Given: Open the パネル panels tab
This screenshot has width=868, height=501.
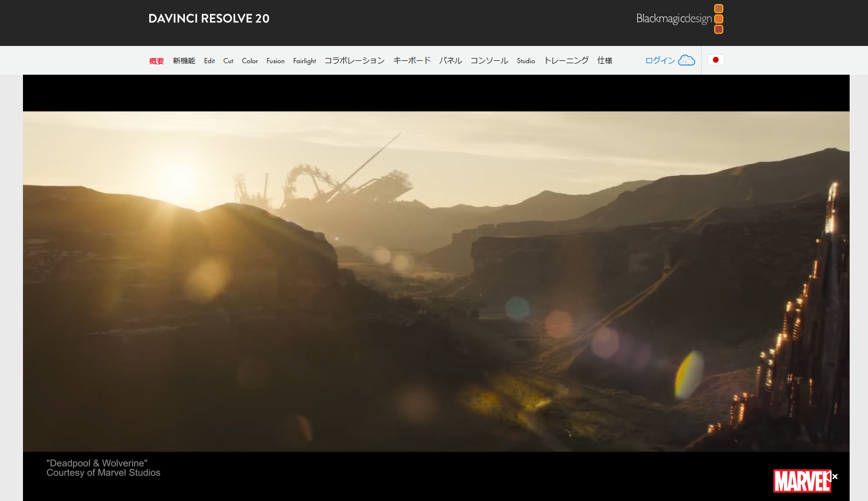Looking at the screenshot, I should [451, 61].
